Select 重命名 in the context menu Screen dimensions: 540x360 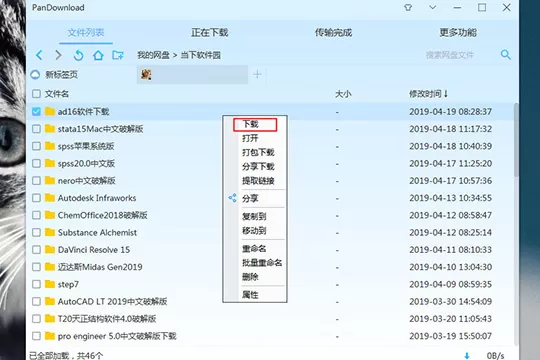254,248
